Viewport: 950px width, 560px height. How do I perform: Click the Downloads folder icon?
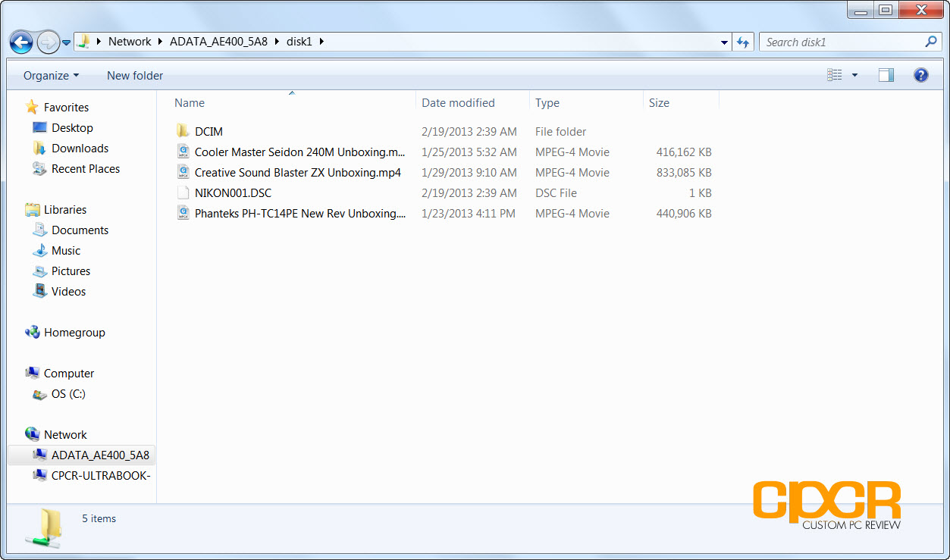click(x=39, y=148)
